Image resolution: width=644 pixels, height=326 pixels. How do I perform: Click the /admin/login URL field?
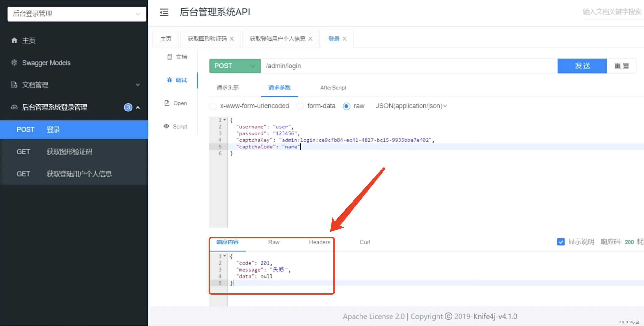pos(409,66)
